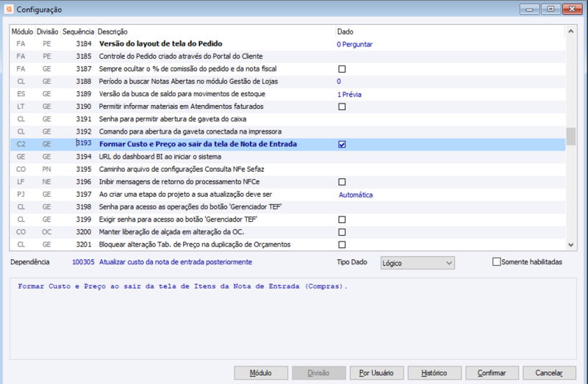Open the Tipo Dado 'Lógico' dropdown
Viewport: 588px width, 384px height.
pos(417,263)
